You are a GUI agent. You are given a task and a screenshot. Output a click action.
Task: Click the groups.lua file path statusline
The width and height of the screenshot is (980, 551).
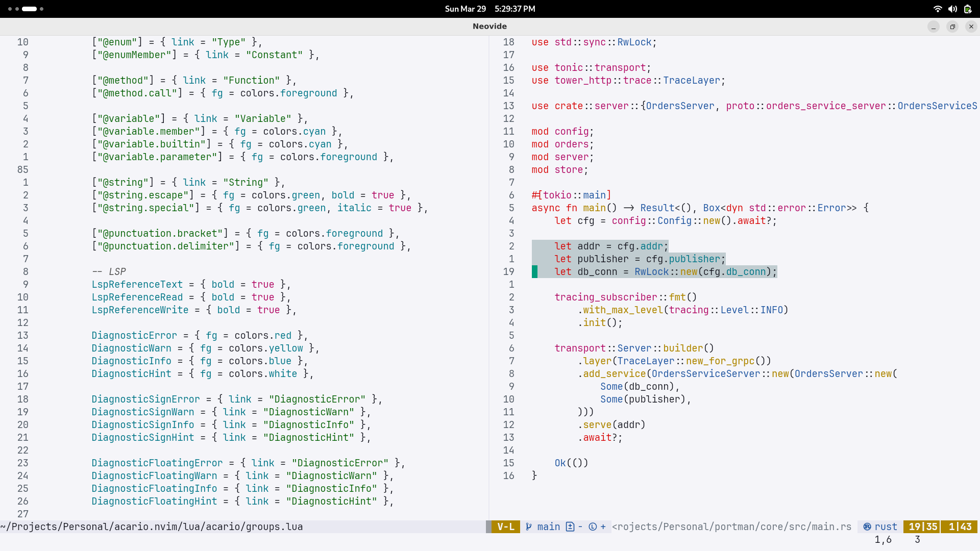click(152, 527)
